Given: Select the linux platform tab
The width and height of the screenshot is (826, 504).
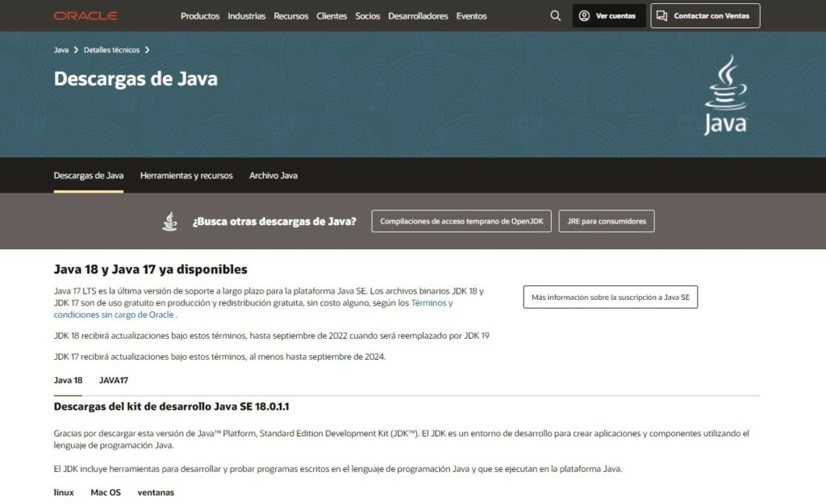Looking at the screenshot, I should pos(64,493).
